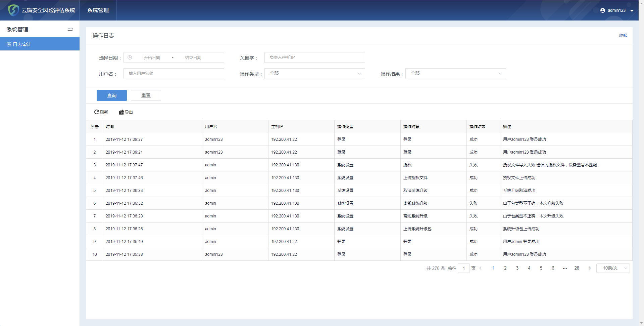
Task: Click 上传授权文件 in row 4
Action: click(x=415, y=178)
